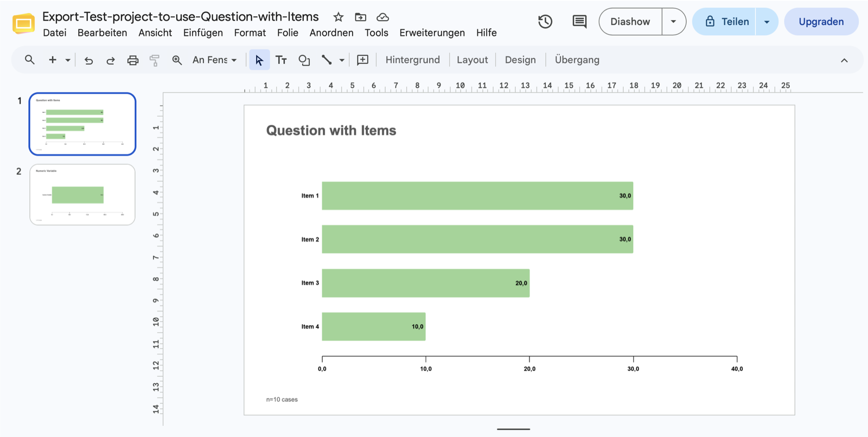868x437 pixels.
Task: Open the Hilfe menu
Action: (487, 33)
